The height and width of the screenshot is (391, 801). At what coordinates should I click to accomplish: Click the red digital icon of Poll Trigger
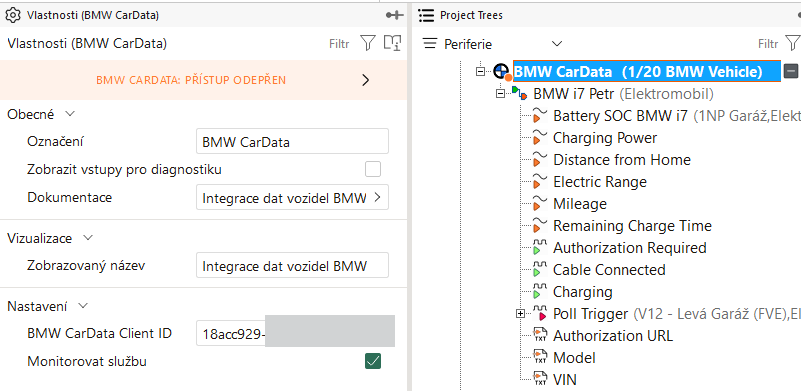coord(539,313)
